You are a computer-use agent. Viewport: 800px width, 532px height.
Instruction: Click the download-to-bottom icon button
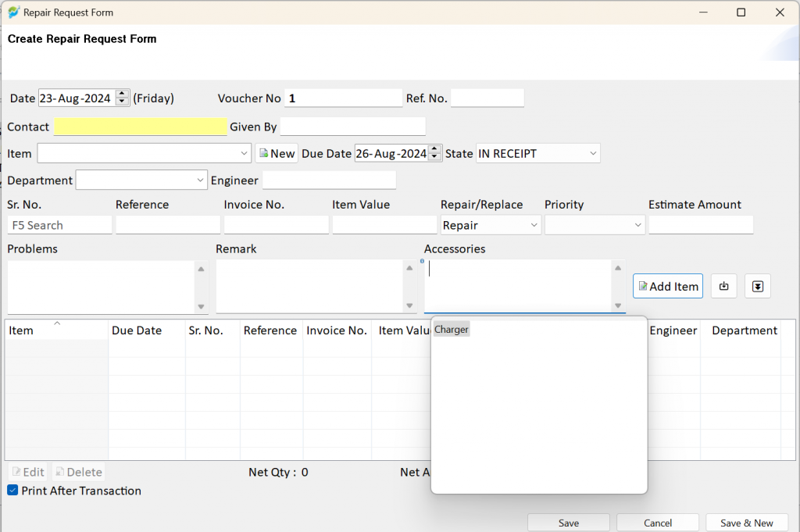(758, 286)
